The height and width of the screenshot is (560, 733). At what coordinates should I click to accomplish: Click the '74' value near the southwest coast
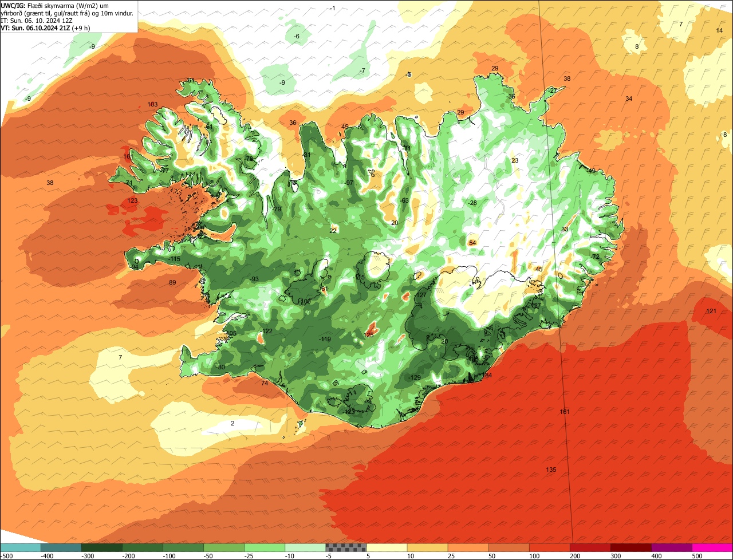tap(265, 383)
